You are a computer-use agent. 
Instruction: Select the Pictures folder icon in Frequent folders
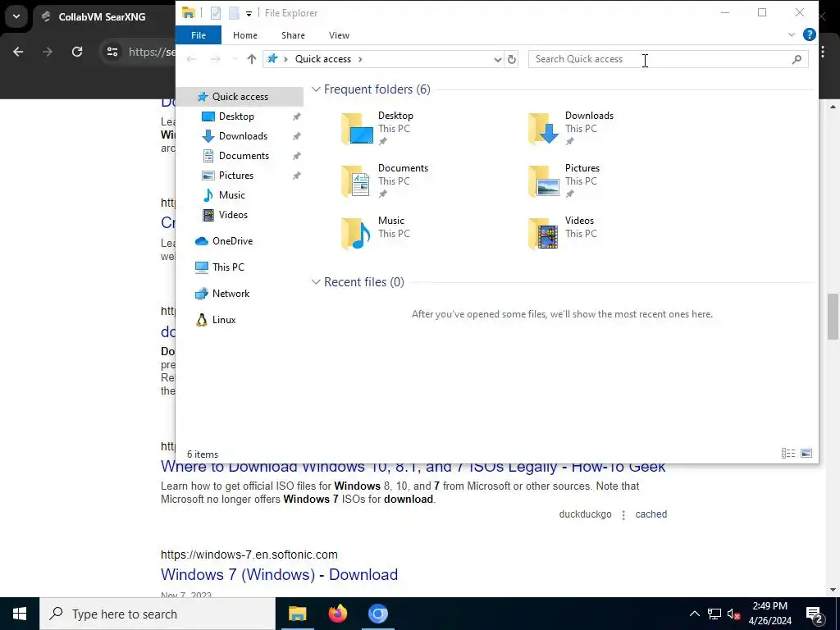(544, 181)
